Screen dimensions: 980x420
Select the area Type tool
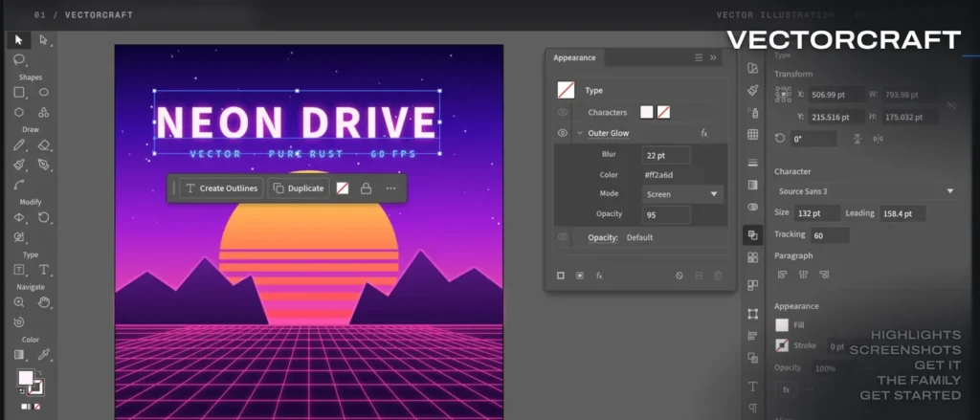[x=19, y=270]
